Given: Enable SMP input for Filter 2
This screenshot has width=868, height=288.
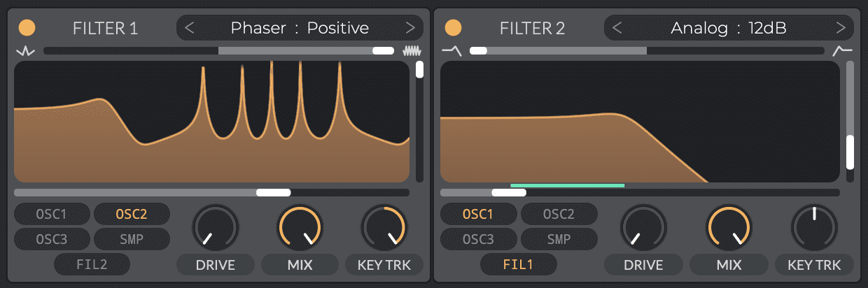Looking at the screenshot, I should [559, 239].
